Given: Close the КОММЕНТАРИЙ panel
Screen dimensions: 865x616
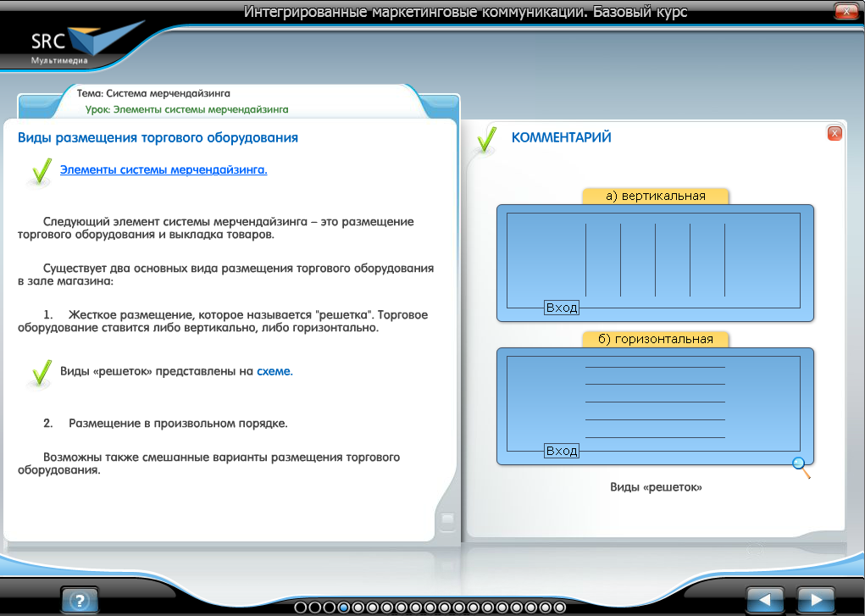Looking at the screenshot, I should 835,133.
